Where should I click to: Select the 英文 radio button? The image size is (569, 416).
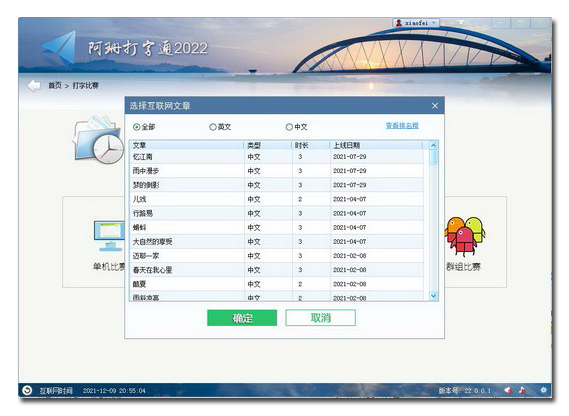213,127
